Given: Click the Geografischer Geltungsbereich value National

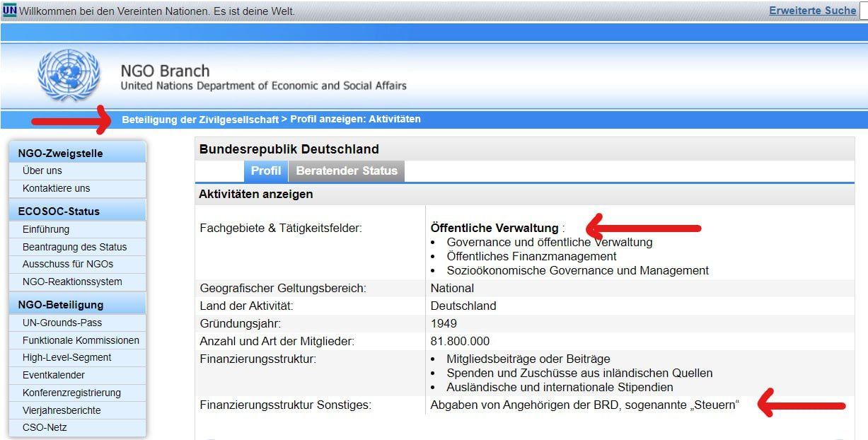Looking at the screenshot, I should pyautogui.click(x=452, y=288).
